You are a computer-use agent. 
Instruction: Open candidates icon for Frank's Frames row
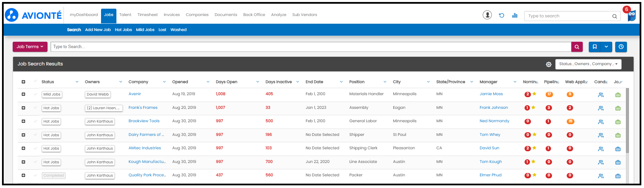pyautogui.click(x=601, y=108)
